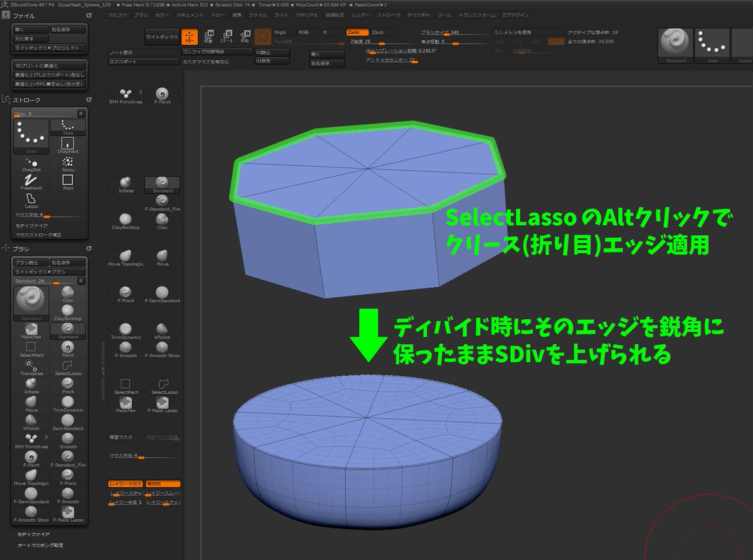Select the Spray stroke icon
This screenshot has height=560, width=753.
pyautogui.click(x=68, y=164)
